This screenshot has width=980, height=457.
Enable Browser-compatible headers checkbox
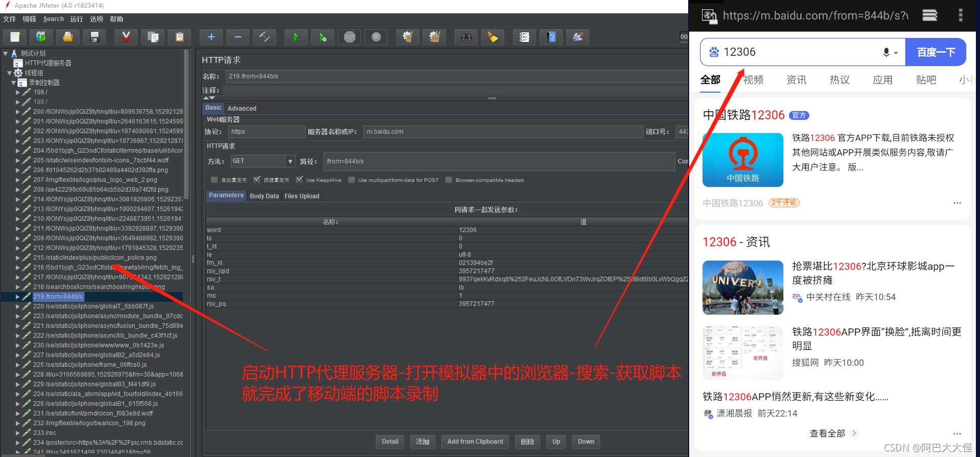[x=449, y=180]
